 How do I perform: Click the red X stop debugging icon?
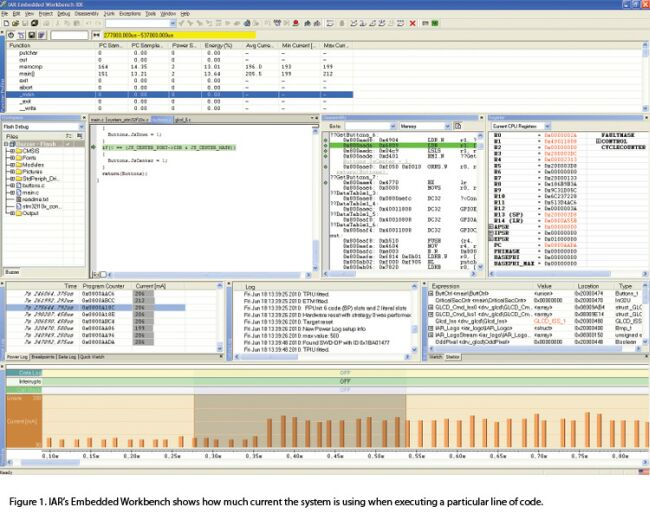tap(412, 24)
